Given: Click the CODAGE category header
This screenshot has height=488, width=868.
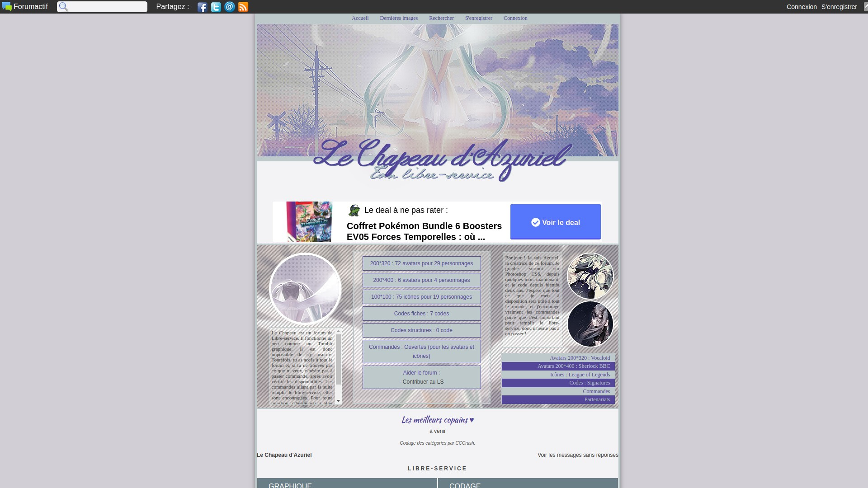Looking at the screenshot, I should 528,483.
